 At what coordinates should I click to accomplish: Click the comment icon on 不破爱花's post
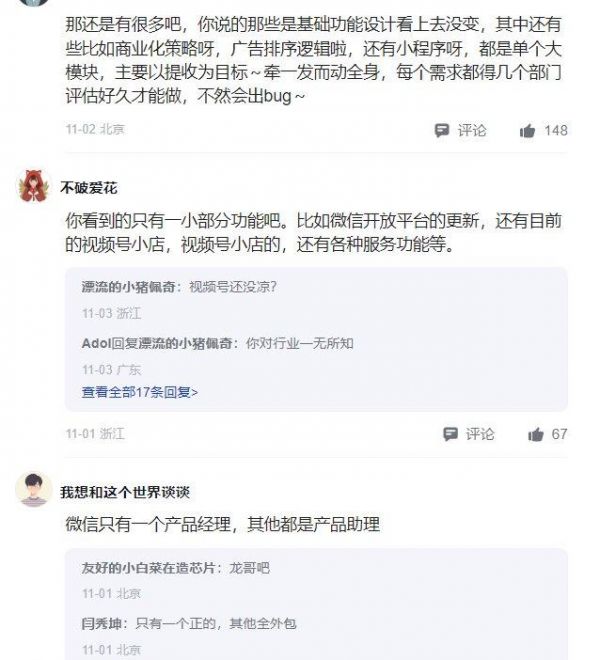pyautogui.click(x=451, y=434)
